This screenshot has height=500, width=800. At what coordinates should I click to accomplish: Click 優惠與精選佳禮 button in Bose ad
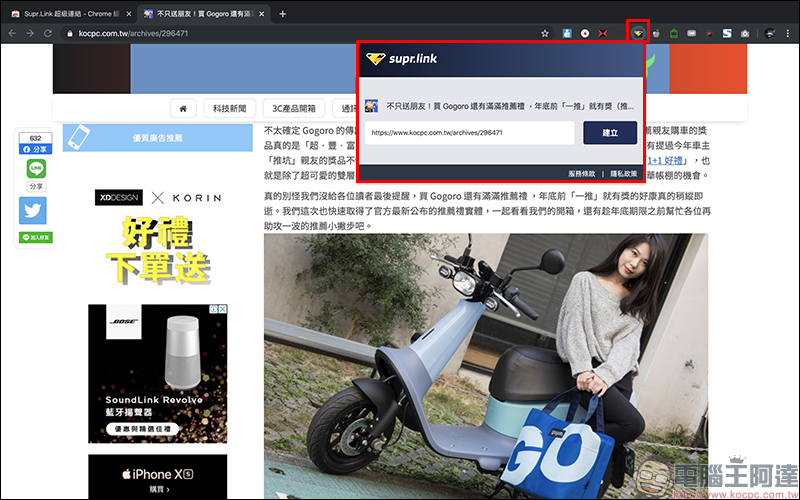(143, 429)
